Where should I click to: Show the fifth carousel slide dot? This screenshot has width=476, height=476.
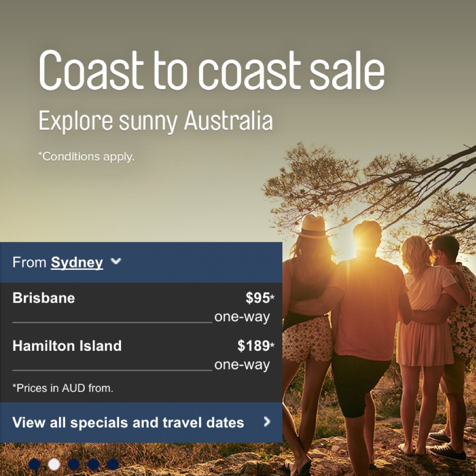tap(113, 464)
